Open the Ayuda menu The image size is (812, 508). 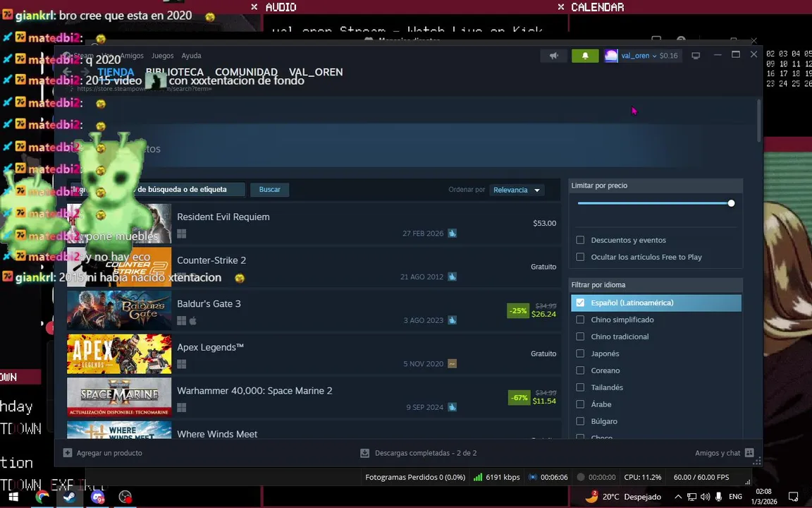[191, 56]
